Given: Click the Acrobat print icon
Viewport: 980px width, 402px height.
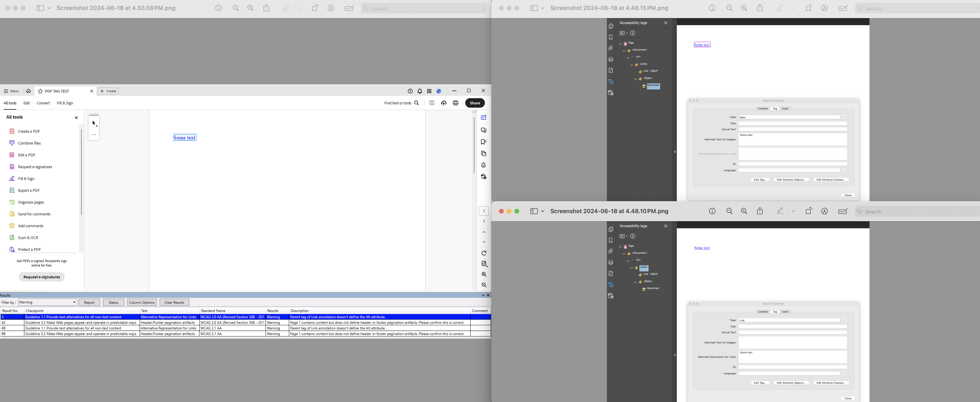Looking at the screenshot, I should coord(455,103).
